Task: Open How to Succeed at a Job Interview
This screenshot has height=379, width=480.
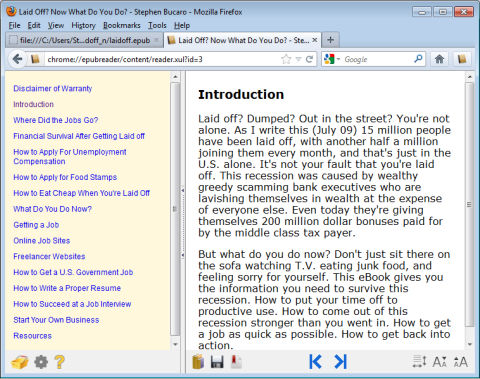Action: click(72, 304)
